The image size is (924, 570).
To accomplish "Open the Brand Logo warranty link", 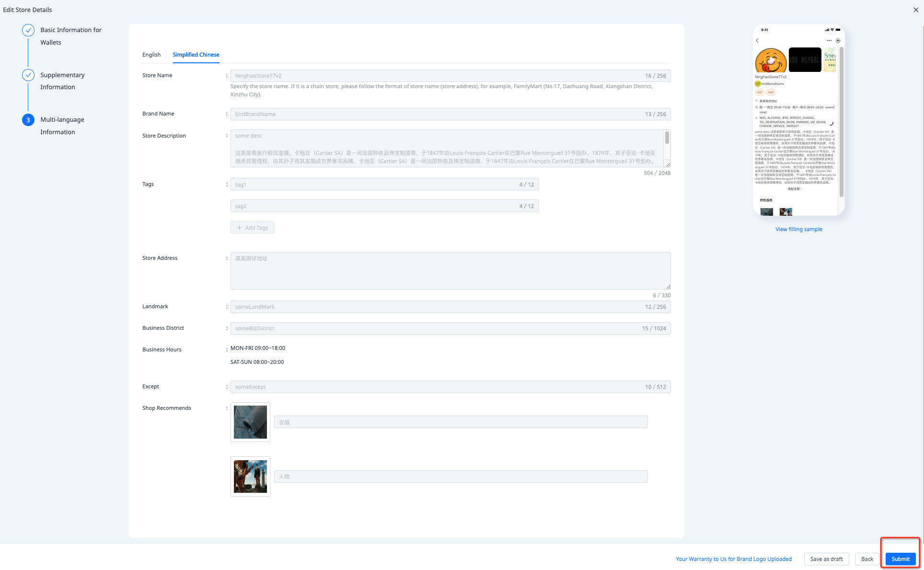I will (x=733, y=559).
